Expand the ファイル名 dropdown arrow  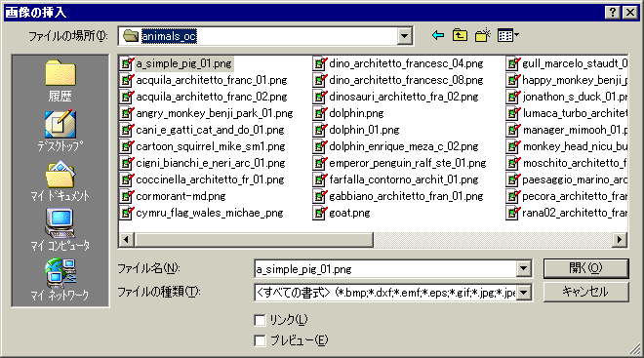pos(524,269)
